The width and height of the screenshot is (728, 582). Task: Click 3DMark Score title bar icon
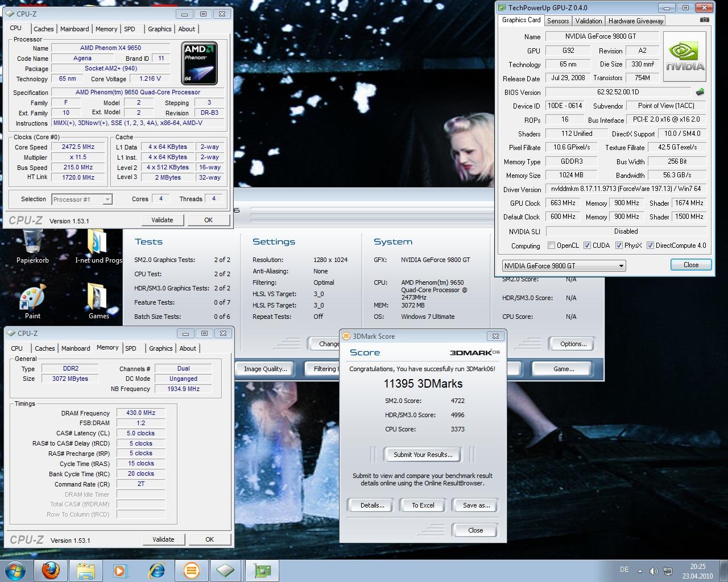(x=347, y=336)
